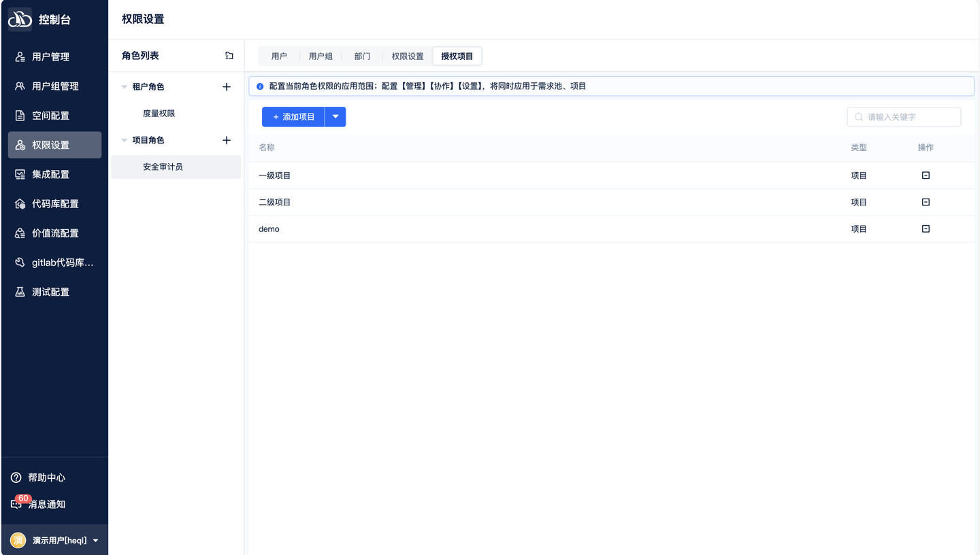This screenshot has height=555, width=980.
Task: Switch to the 权限设置 tab
Action: point(408,56)
